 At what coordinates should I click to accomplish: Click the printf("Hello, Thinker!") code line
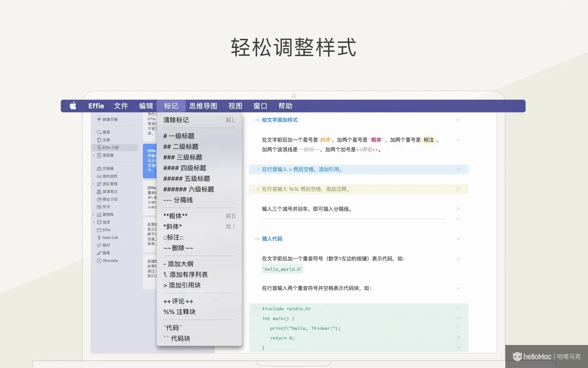[305, 328]
